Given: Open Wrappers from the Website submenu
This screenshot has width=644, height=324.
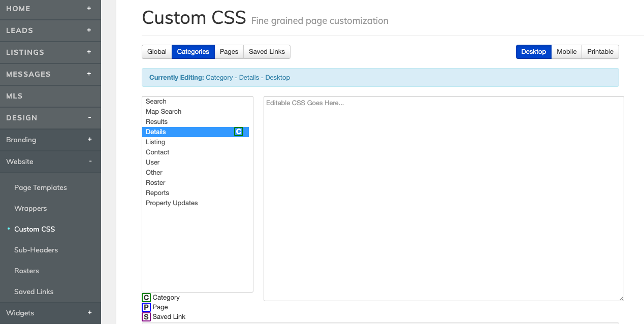Looking at the screenshot, I should pyautogui.click(x=29, y=208).
